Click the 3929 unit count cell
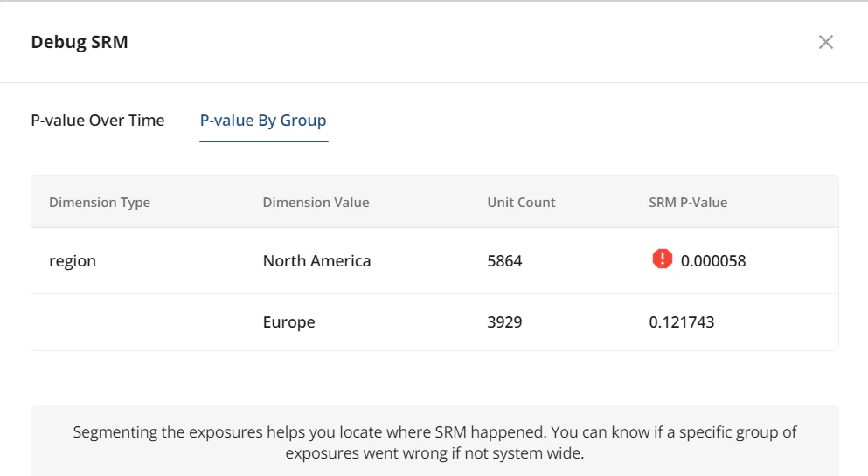This screenshot has height=476, width=868. (504, 322)
